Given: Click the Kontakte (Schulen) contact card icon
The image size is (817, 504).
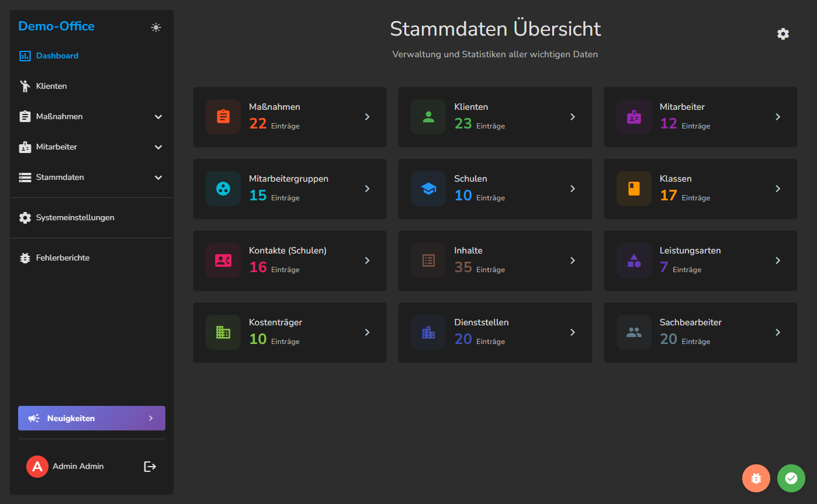Looking at the screenshot, I should click(223, 260).
